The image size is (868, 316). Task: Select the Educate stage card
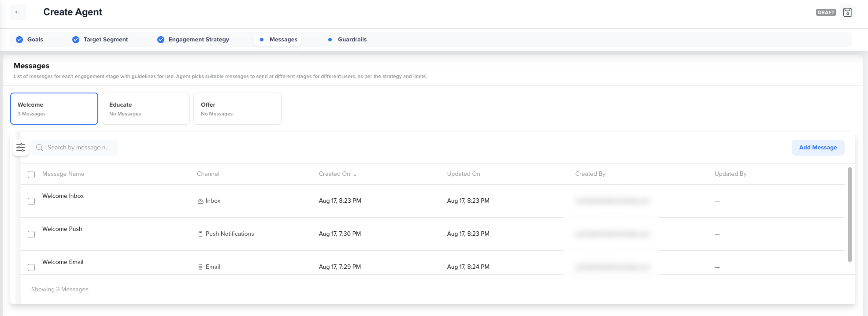[146, 108]
